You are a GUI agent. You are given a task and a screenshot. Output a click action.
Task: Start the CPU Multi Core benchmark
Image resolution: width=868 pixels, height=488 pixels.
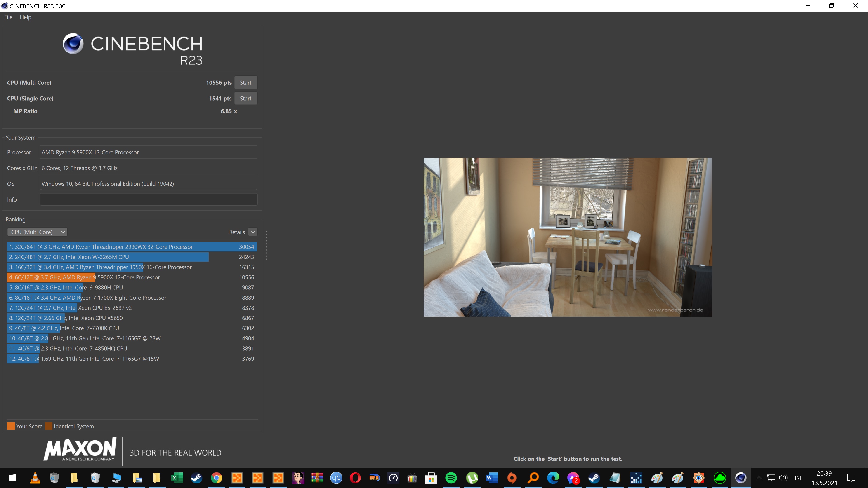(x=246, y=82)
